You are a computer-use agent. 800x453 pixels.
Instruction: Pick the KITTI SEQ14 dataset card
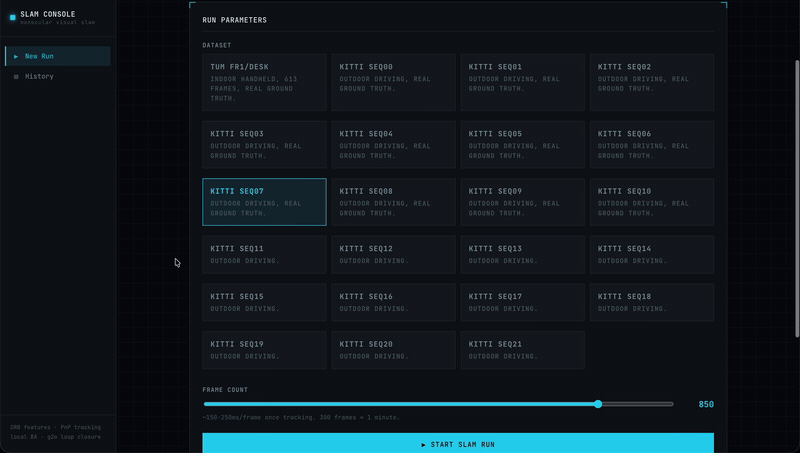pos(652,255)
